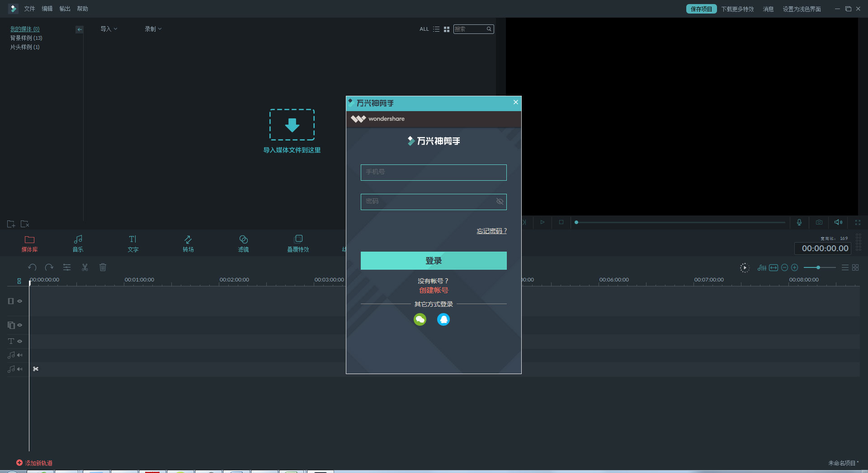Switch media library to grid view

(x=447, y=29)
